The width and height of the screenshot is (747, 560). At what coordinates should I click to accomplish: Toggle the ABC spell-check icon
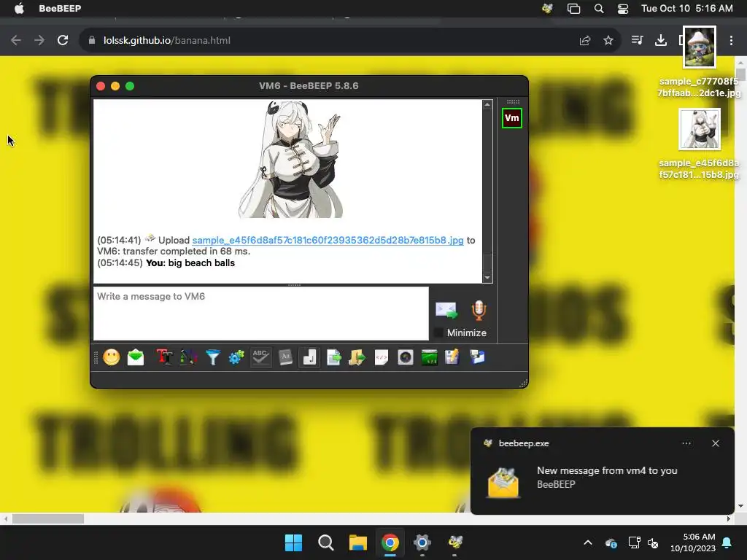tap(260, 357)
